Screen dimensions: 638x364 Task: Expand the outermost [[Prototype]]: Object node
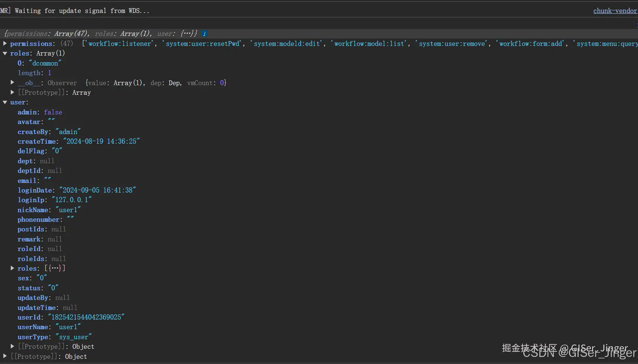[5, 356]
